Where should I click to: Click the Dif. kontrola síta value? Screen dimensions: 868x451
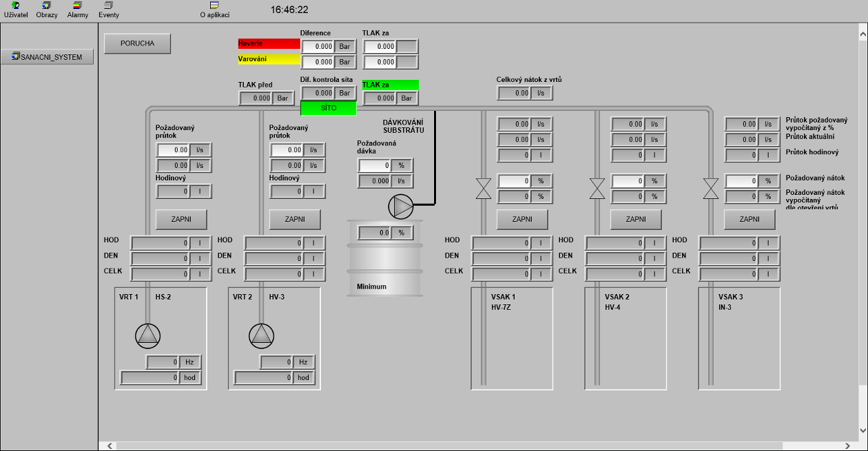pos(318,93)
